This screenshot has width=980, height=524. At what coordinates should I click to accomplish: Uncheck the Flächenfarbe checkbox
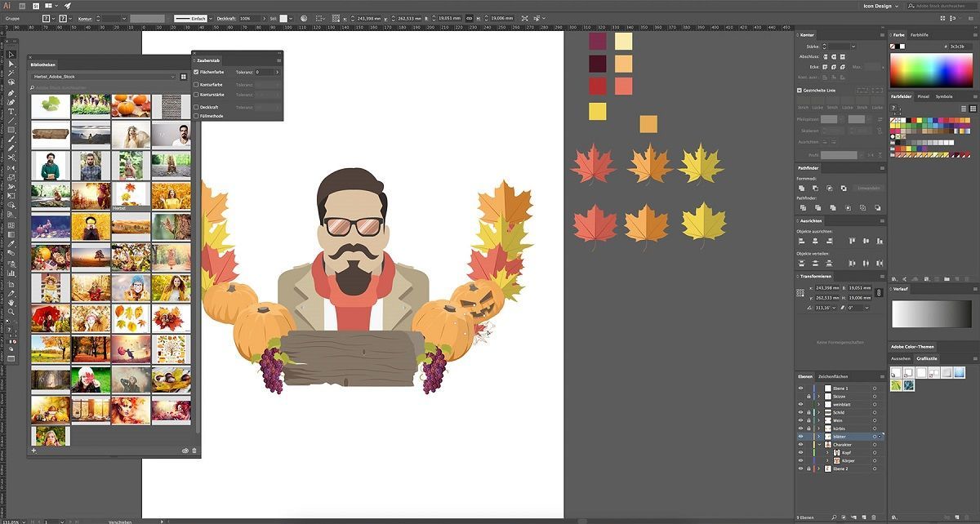tap(196, 72)
